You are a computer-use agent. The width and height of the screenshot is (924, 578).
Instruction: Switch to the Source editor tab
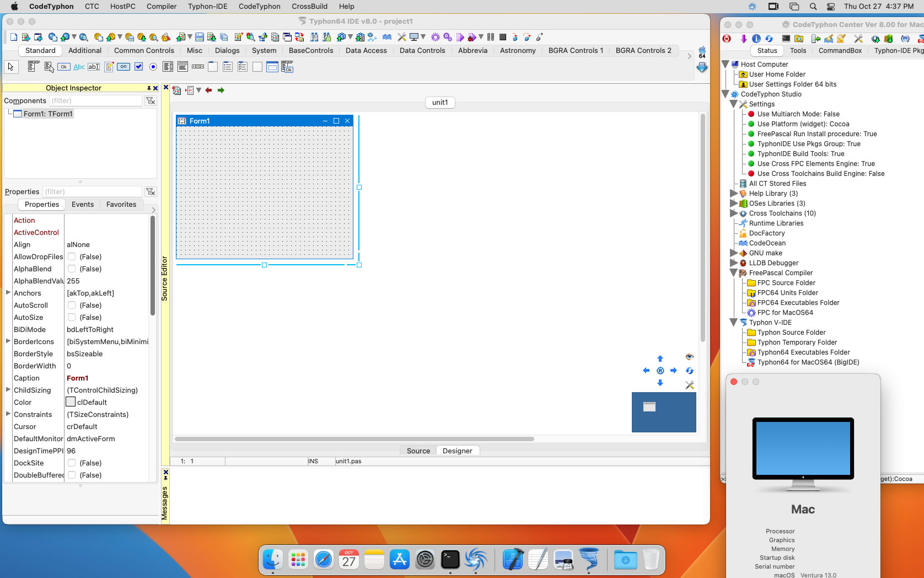pyautogui.click(x=418, y=451)
